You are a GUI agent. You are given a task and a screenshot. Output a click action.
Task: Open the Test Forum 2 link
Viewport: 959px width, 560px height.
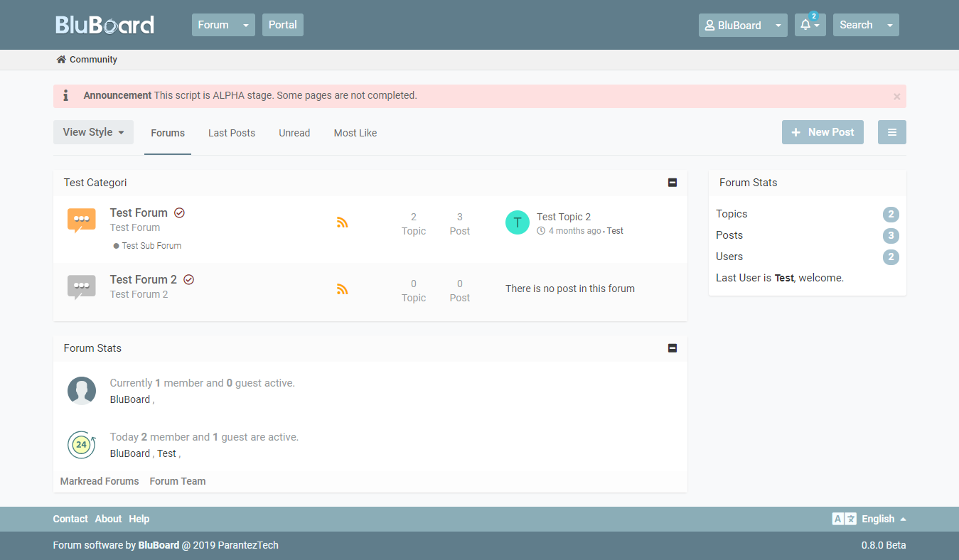point(144,279)
